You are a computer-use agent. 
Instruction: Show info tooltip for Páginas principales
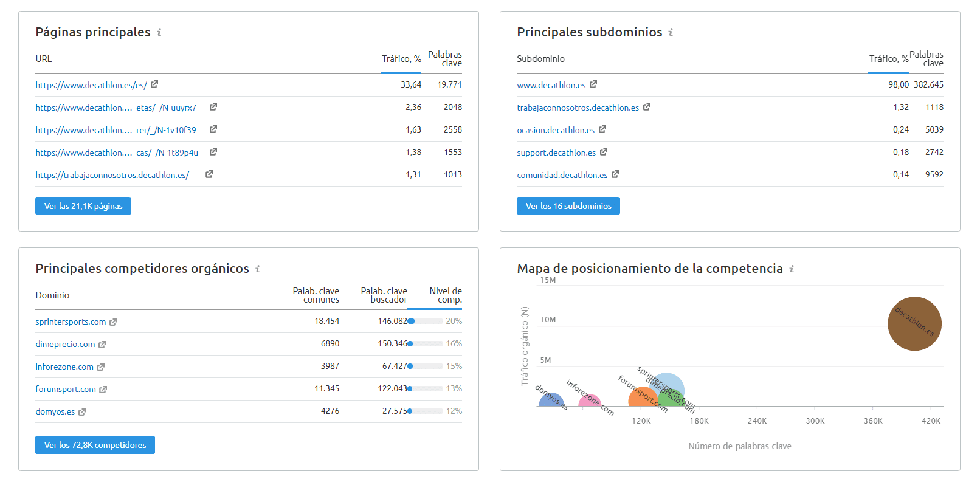[159, 32]
